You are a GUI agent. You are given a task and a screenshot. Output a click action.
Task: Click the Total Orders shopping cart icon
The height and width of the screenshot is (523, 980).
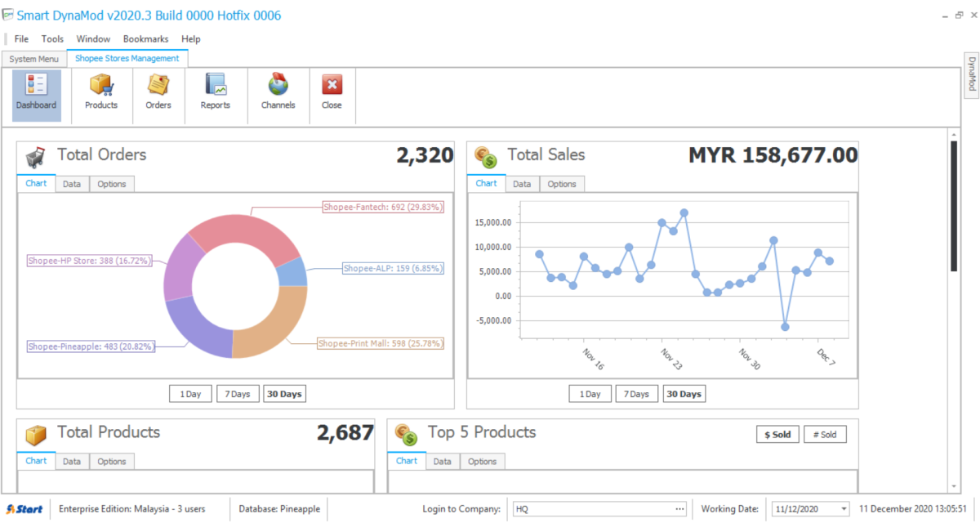coord(35,156)
